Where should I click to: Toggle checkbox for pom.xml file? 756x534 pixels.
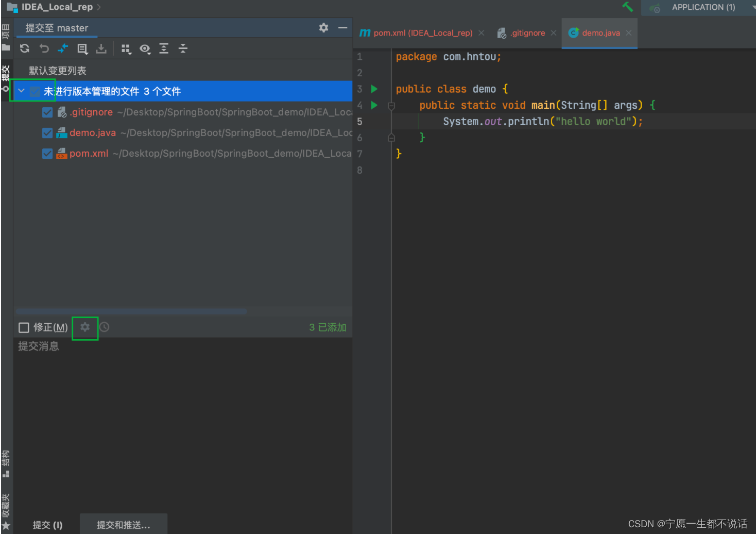47,154
